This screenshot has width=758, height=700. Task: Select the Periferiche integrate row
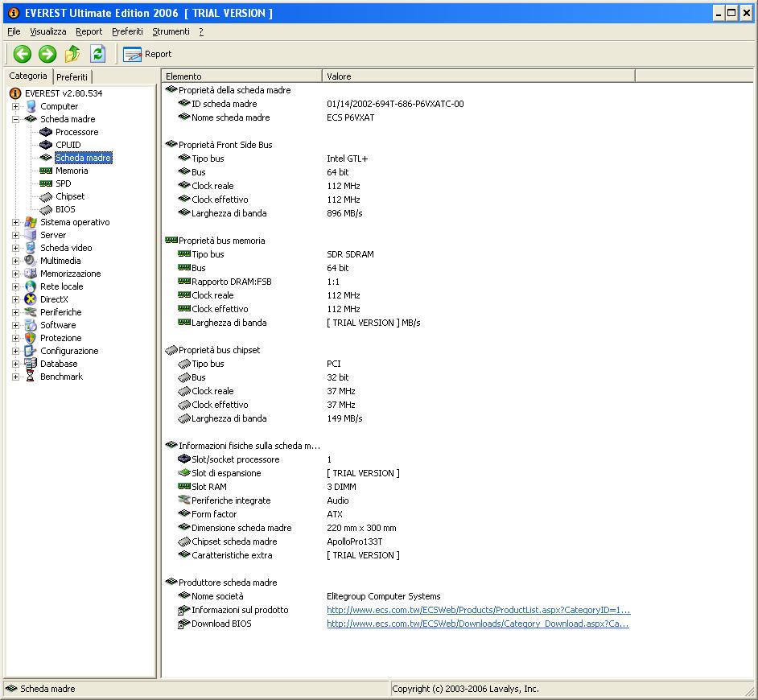pyautogui.click(x=231, y=500)
